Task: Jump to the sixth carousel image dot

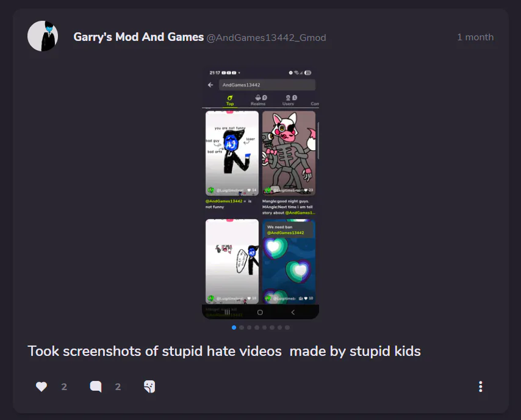Action: 272,328
